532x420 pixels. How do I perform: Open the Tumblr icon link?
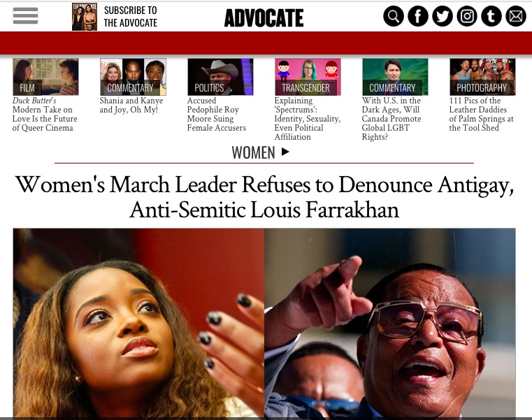point(491,16)
